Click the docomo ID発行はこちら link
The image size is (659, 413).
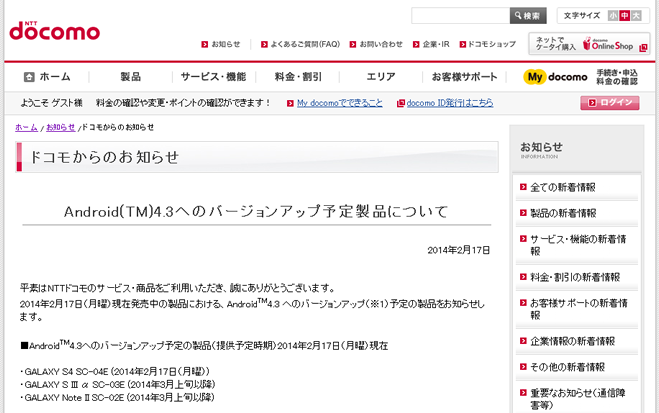[x=450, y=103]
